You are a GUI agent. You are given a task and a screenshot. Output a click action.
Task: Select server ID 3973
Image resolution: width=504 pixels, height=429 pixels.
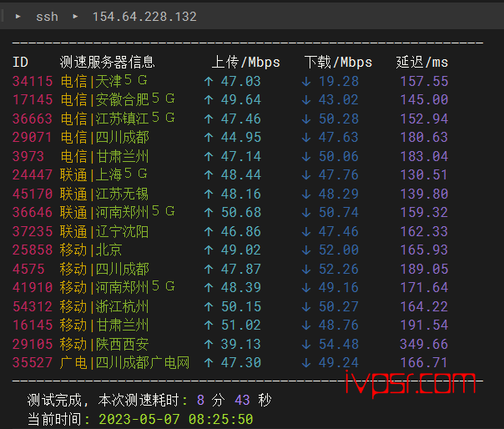[x=28, y=156]
